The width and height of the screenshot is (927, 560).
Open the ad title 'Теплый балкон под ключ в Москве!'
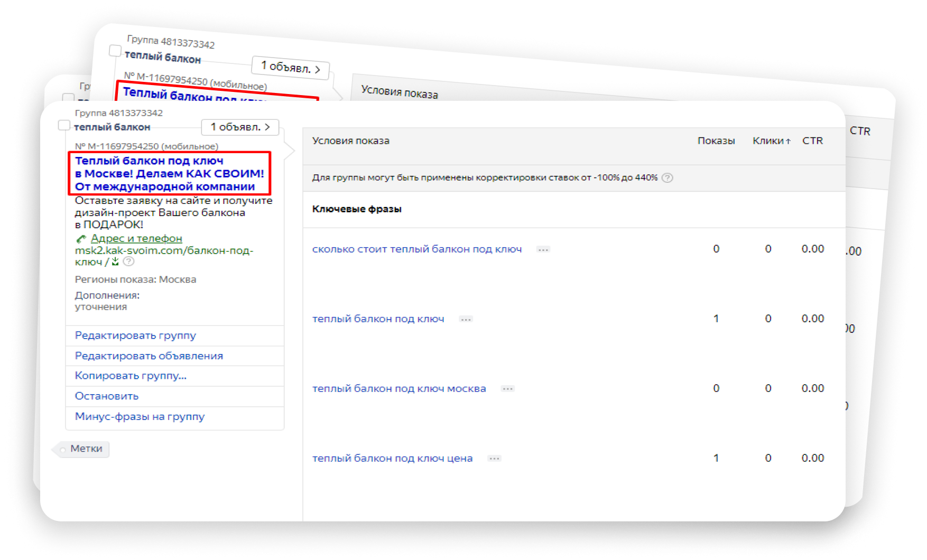[169, 174]
